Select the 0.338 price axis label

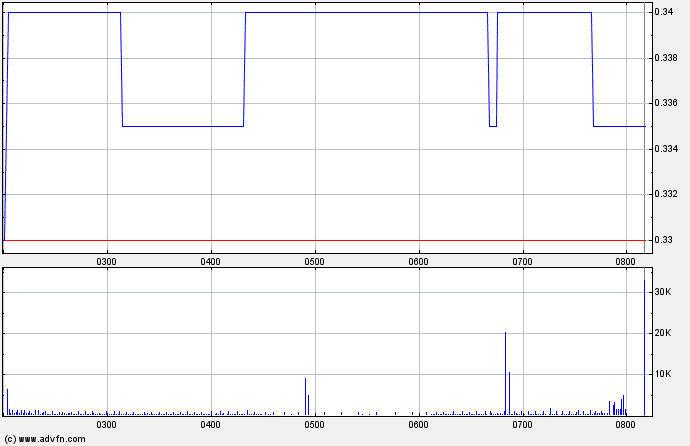[x=667, y=58]
